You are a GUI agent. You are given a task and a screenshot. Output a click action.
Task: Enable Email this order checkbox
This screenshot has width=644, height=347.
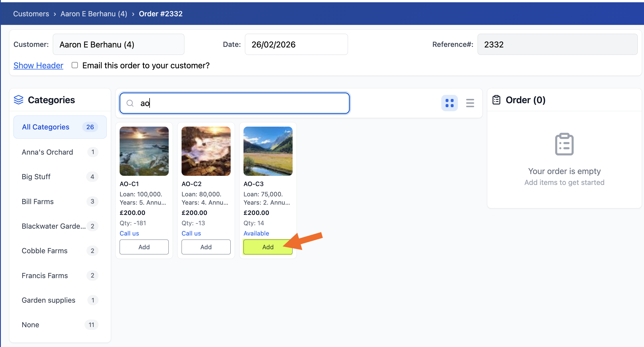click(75, 65)
